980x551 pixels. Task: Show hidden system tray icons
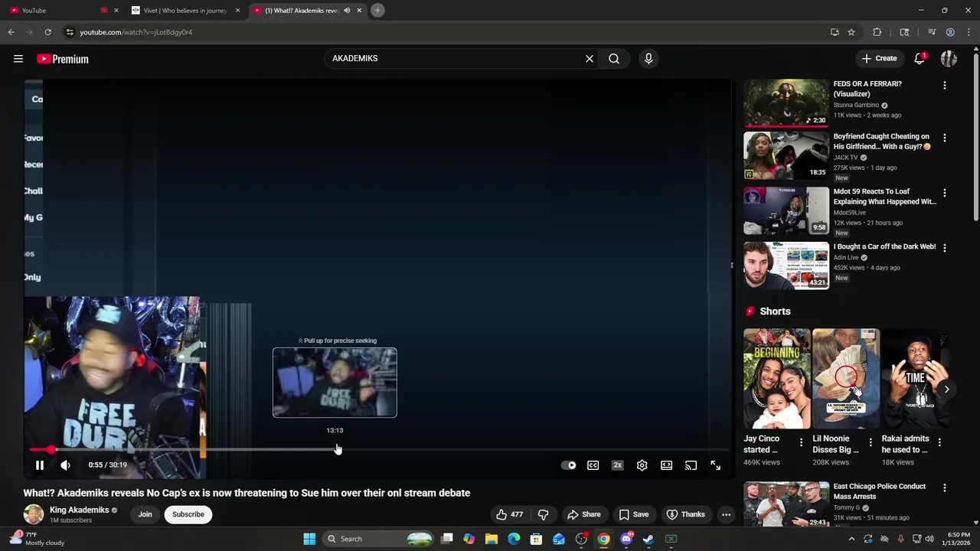click(x=851, y=539)
